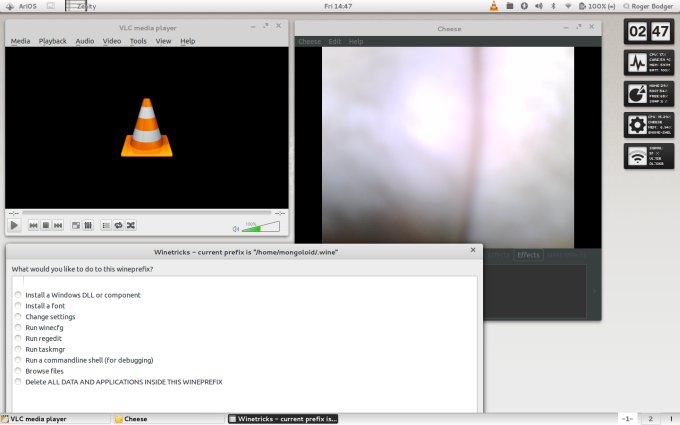Select 'Install a Windows DLL or component'
680x425 pixels.
(x=18, y=295)
